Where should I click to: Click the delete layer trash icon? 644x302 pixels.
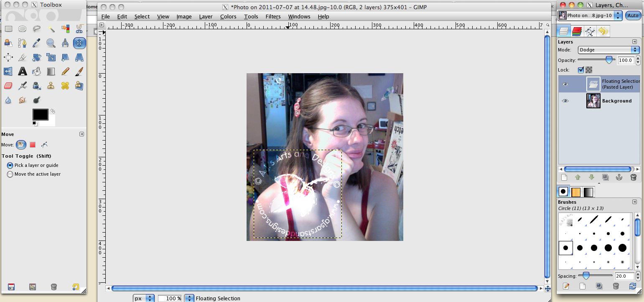633,177
